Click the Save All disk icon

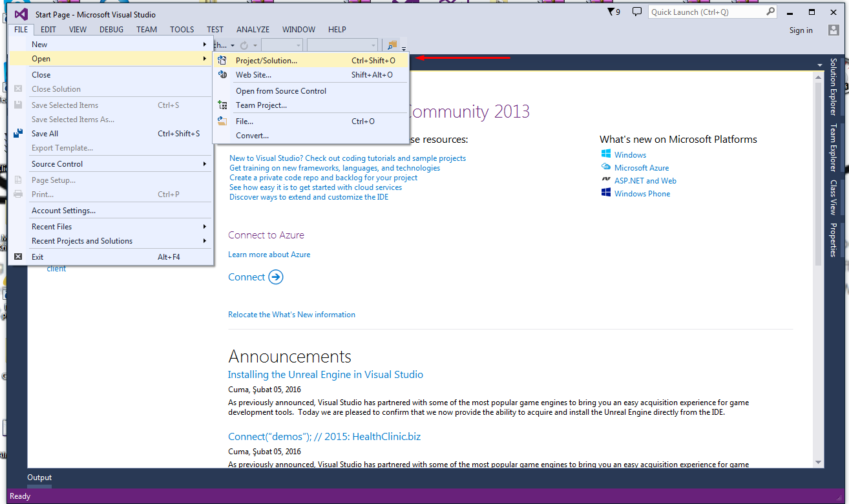point(18,134)
